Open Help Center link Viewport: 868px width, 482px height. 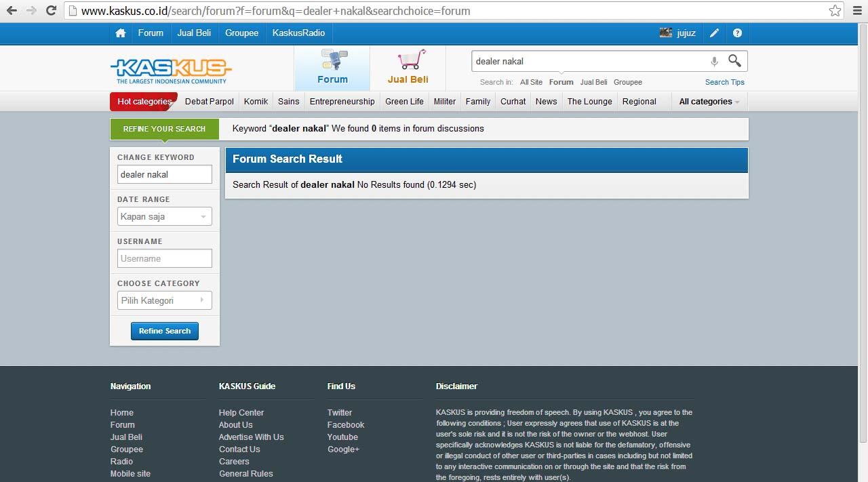pyautogui.click(x=241, y=412)
